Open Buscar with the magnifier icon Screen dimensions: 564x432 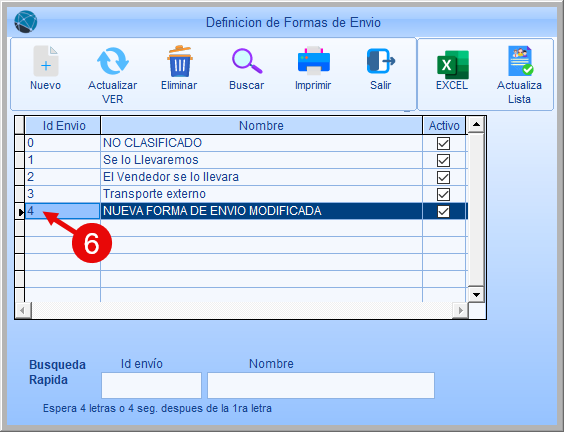(247, 61)
